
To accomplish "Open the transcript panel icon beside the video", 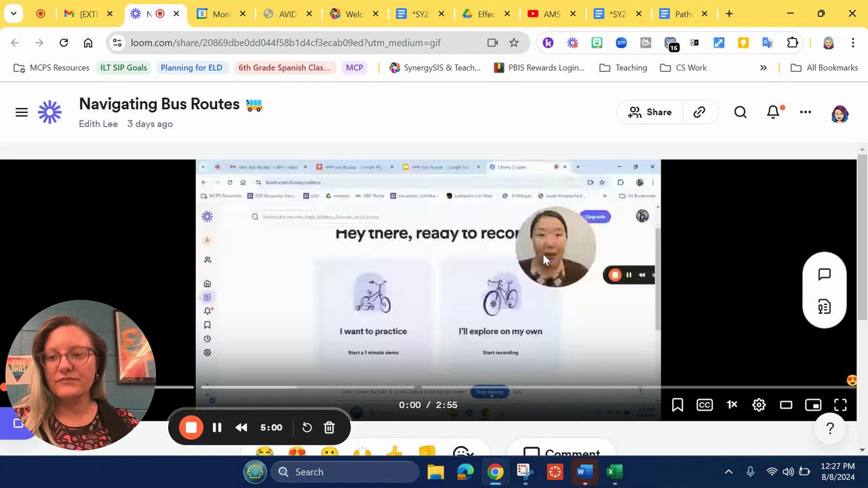I will click(x=825, y=308).
